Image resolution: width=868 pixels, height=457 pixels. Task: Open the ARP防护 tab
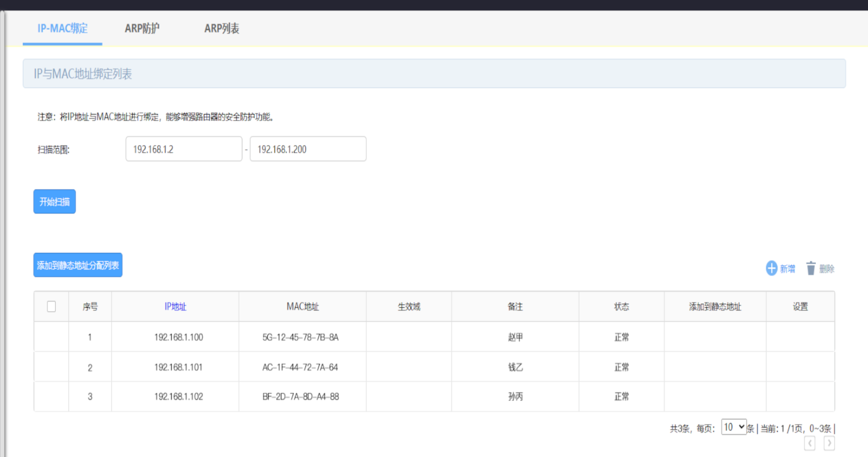pyautogui.click(x=142, y=28)
